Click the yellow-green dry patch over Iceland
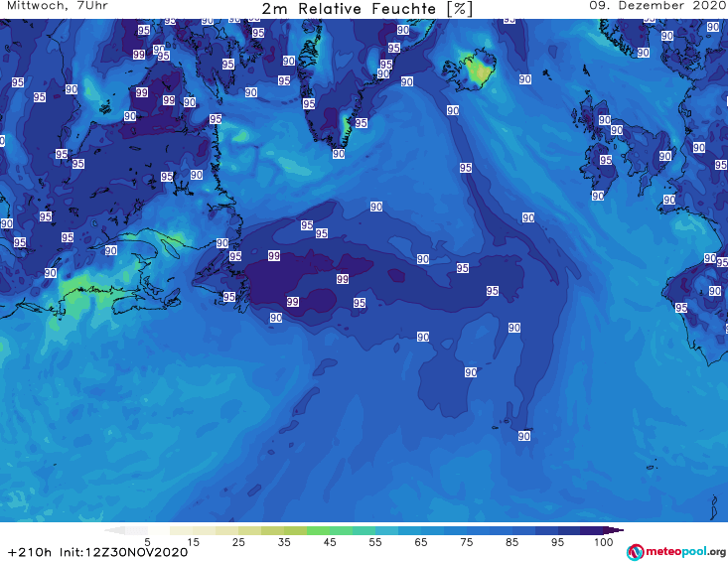Viewport: 728px width, 562px height. [480, 70]
